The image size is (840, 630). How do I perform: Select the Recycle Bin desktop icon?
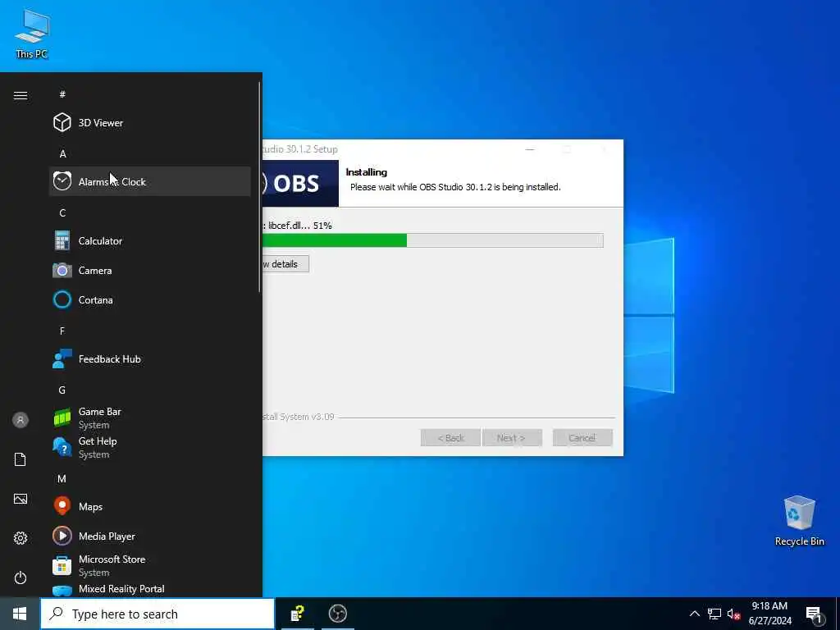(x=799, y=521)
